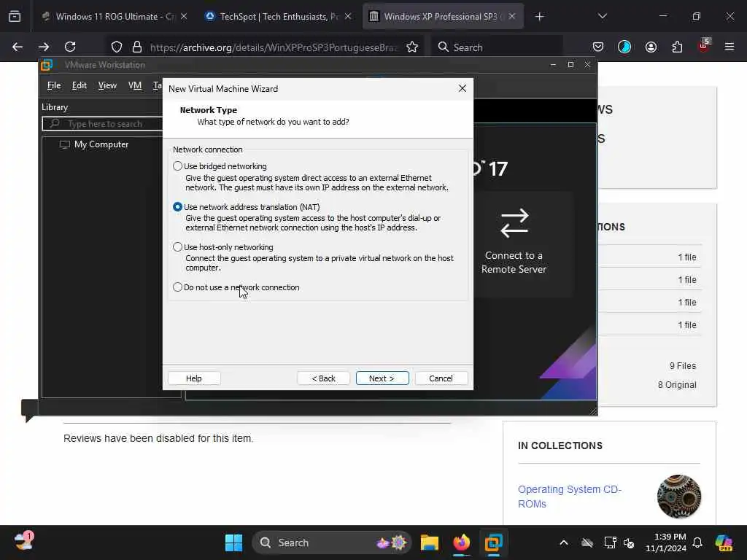The width and height of the screenshot is (747, 560).
Task: Open the File menu in VMware Workstation
Action: 54,85
